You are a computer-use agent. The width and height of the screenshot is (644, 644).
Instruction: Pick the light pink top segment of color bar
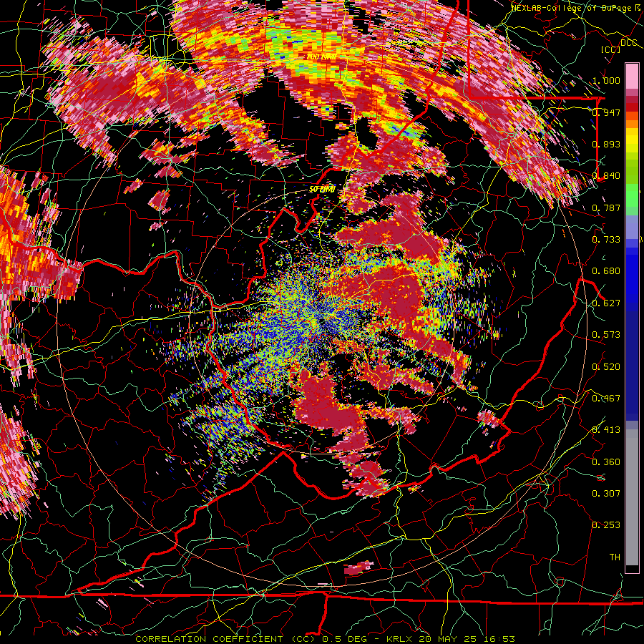coord(632,76)
